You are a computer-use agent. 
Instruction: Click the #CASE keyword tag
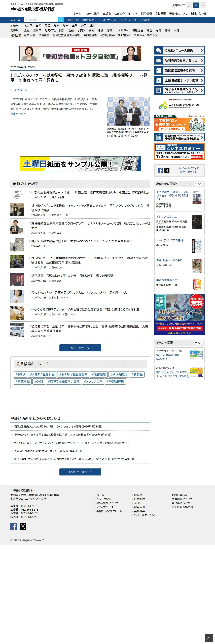click(x=39, y=381)
